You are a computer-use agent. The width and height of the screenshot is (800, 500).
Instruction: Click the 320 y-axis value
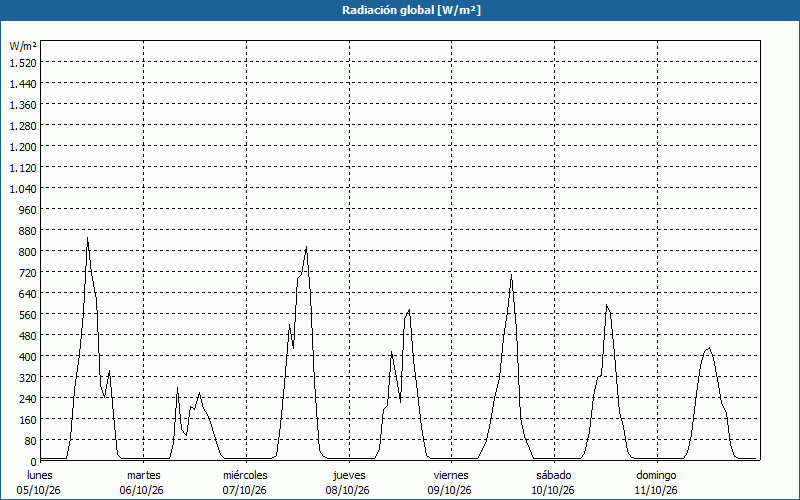click(x=28, y=378)
